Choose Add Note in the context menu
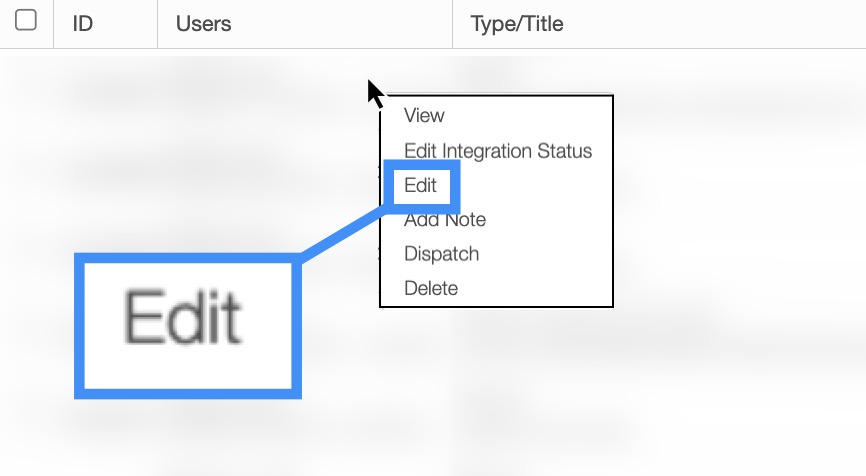Viewport: 866px width, 476px height. pyautogui.click(x=445, y=220)
